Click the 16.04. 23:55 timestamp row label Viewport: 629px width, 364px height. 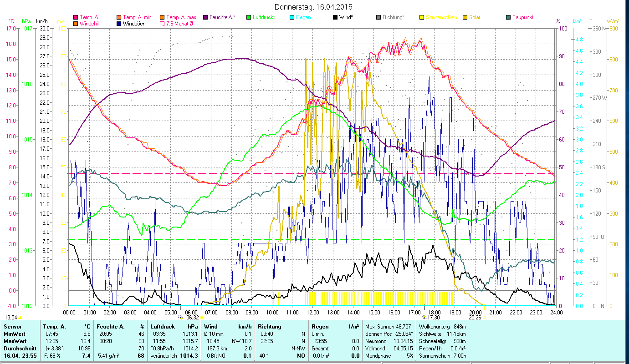(x=20, y=356)
